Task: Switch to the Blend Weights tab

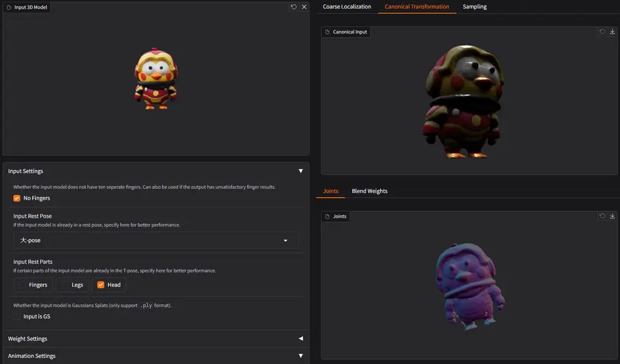Action: tap(370, 191)
